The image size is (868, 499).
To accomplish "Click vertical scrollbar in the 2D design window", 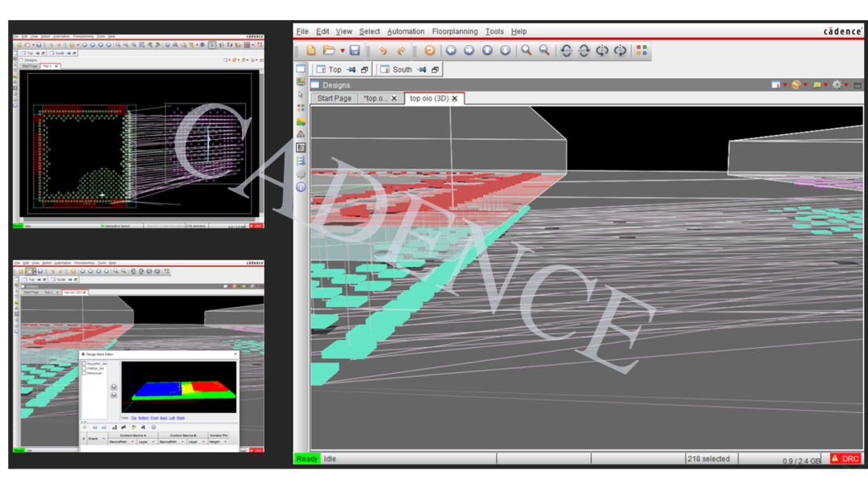I will coord(261,143).
